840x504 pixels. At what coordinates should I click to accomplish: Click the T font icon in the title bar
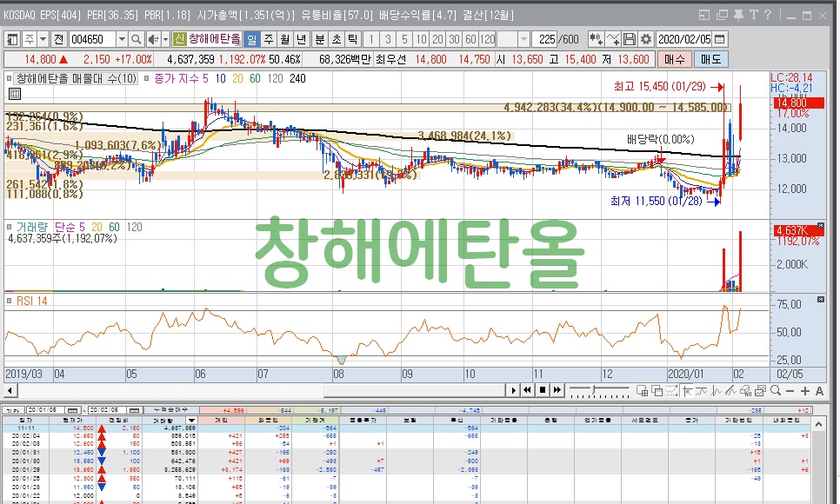[x=753, y=15]
